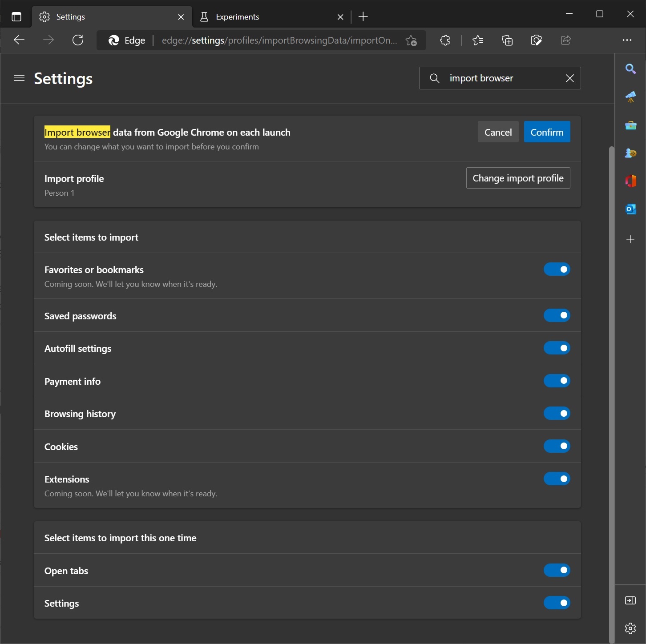Add a new sidebar item with plus
This screenshot has width=646, height=644.
(630, 239)
